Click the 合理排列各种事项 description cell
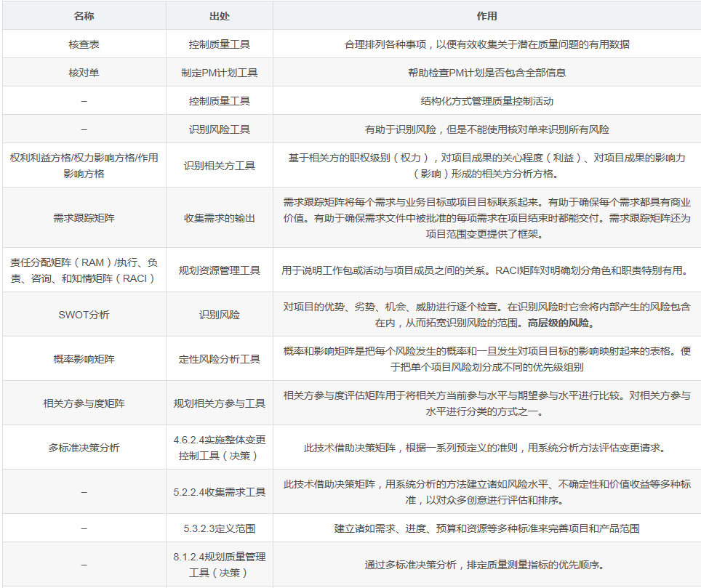This screenshot has width=701, height=588. click(487, 44)
